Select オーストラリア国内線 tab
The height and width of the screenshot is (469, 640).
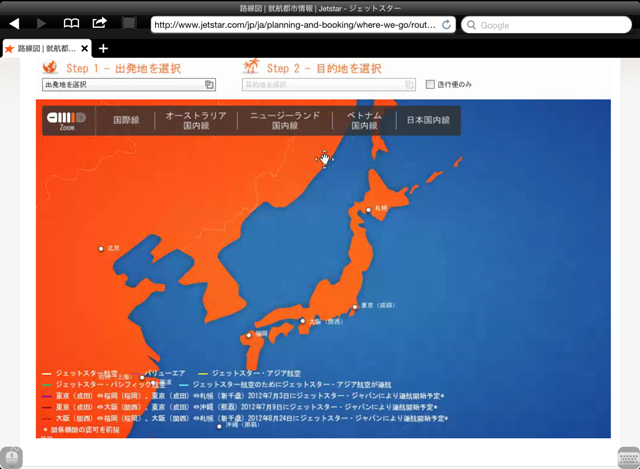coord(196,120)
